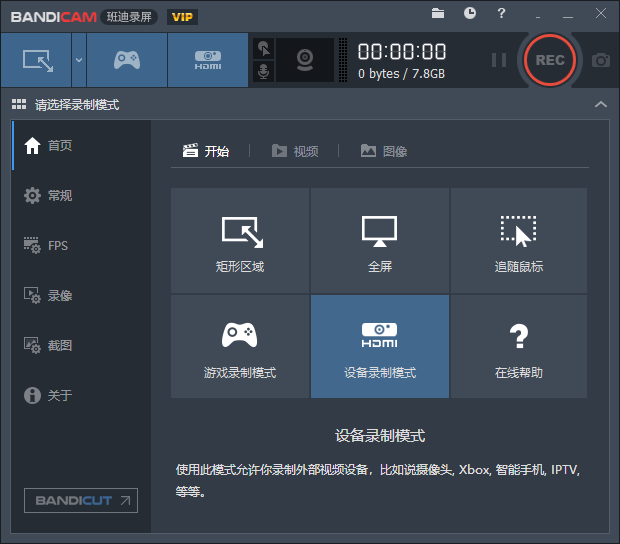Open the 在线帮助 online help tile
This screenshot has height=544, width=620.
[x=519, y=346]
